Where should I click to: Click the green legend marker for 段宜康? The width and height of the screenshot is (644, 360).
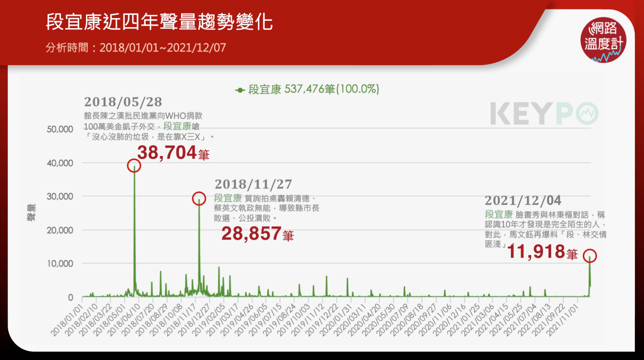(x=240, y=90)
